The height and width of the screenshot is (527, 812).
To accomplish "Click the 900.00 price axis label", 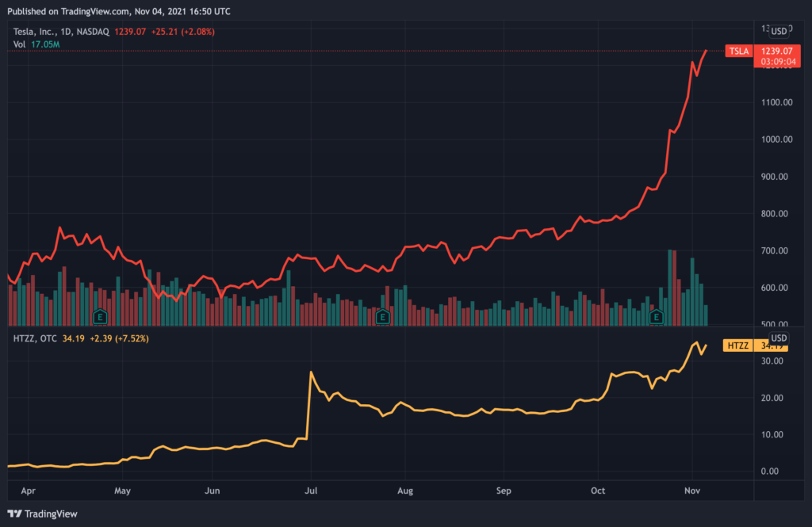I will (x=774, y=177).
